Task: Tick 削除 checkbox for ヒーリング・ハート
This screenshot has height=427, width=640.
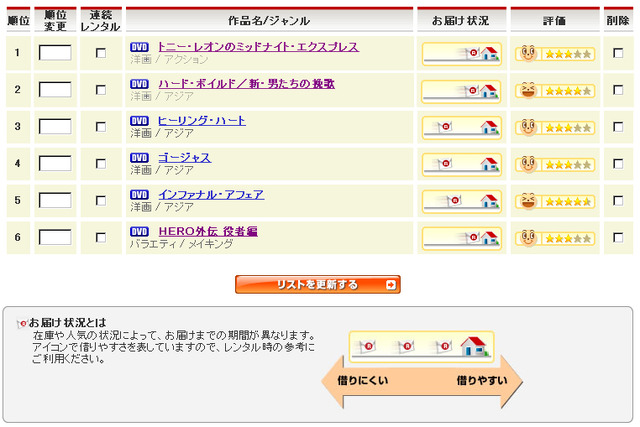Action: 618,127
